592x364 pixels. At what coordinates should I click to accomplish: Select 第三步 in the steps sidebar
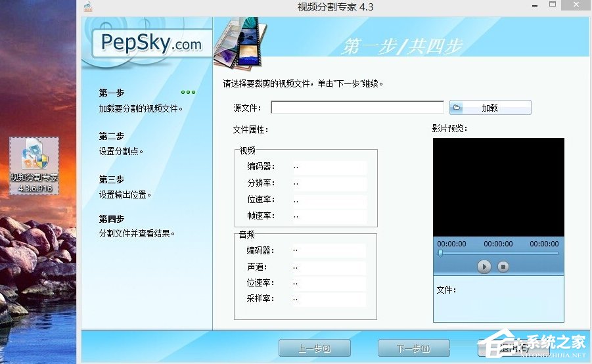pyautogui.click(x=112, y=179)
